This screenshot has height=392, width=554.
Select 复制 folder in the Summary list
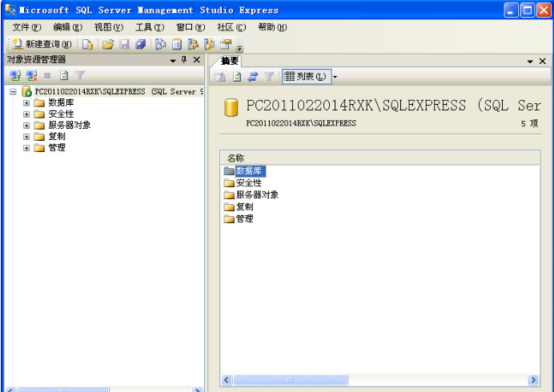239,206
